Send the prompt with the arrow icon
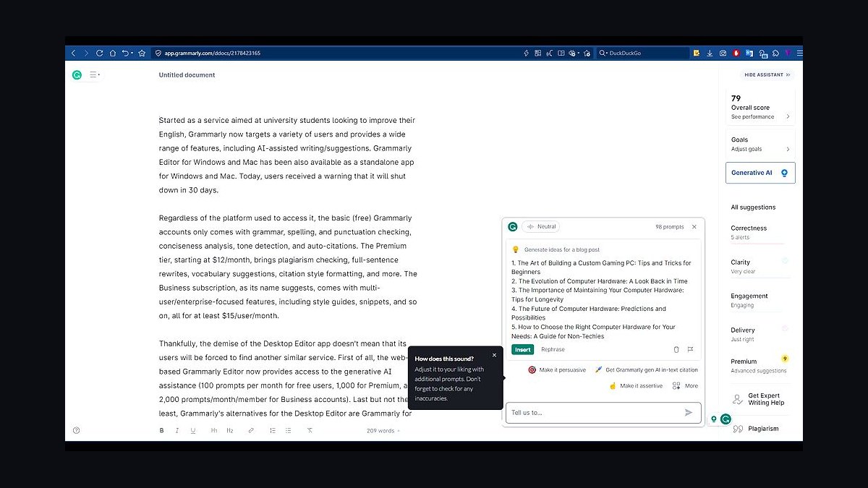Viewport: 868px width, 488px height. tap(689, 413)
